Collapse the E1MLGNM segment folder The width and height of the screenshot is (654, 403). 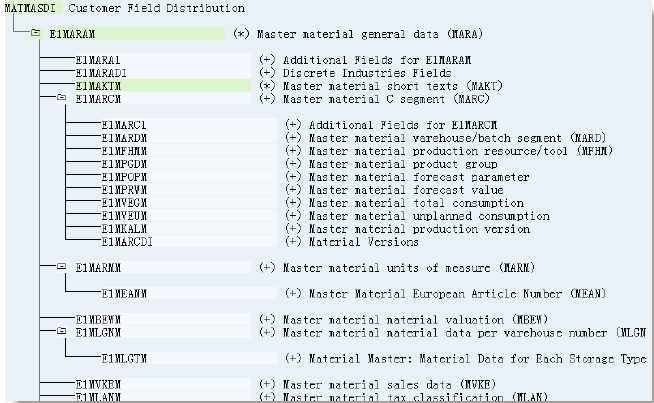[61, 331]
